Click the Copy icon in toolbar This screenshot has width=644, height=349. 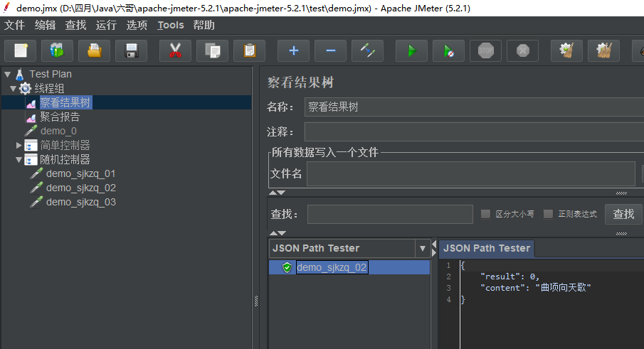[212, 51]
